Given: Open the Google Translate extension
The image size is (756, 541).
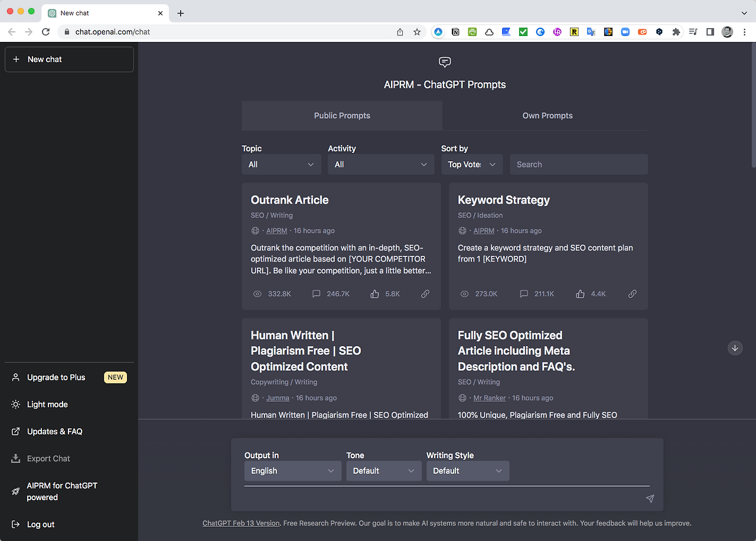Looking at the screenshot, I should (x=591, y=32).
